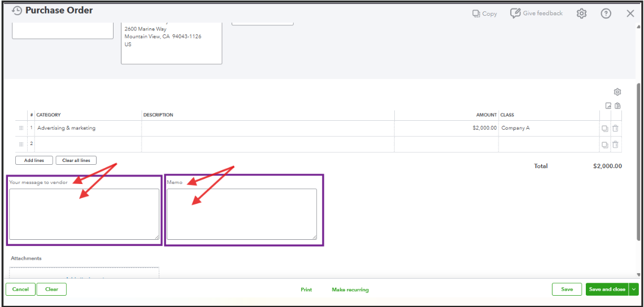This screenshot has width=644, height=307.
Task: Click Clear all lines button
Action: coord(76,160)
